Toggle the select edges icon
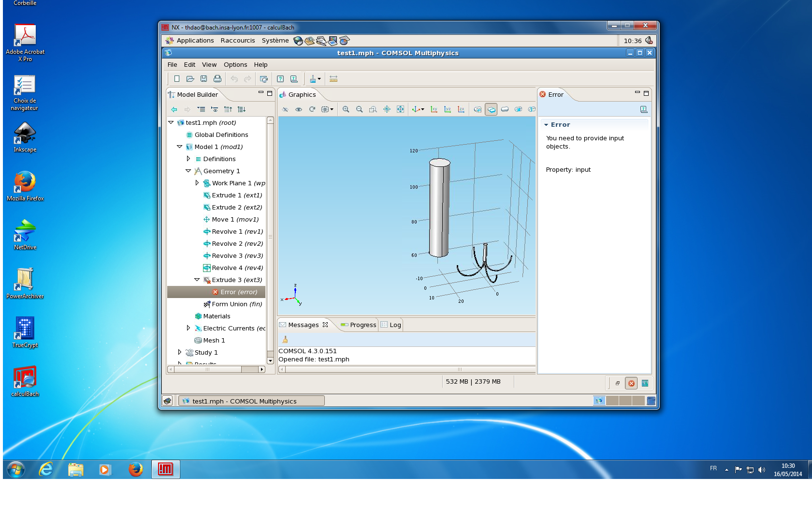This screenshot has width=812, height=508. (x=518, y=109)
